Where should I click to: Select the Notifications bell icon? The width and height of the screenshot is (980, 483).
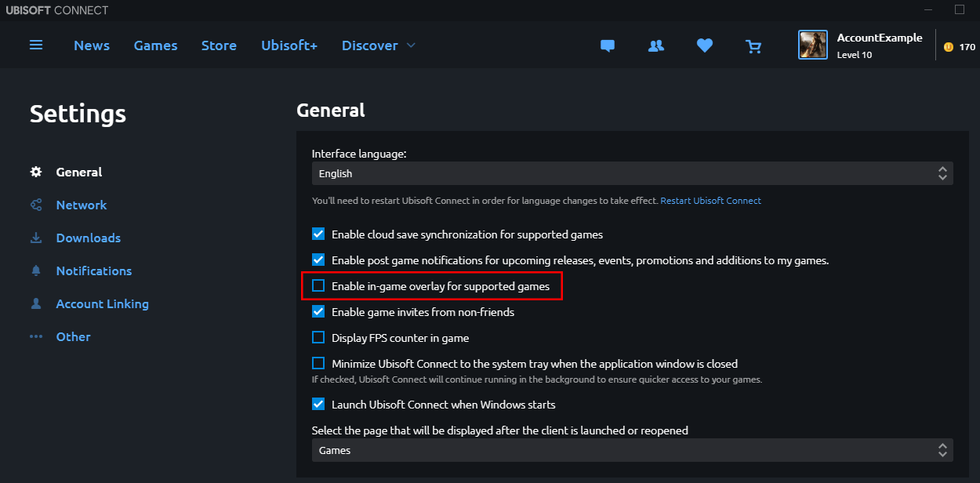pyautogui.click(x=36, y=271)
